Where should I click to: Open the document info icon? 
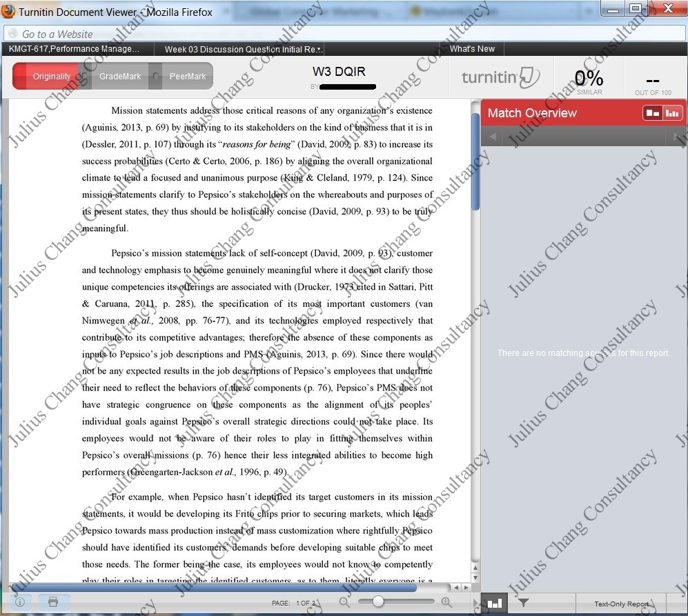[20, 602]
